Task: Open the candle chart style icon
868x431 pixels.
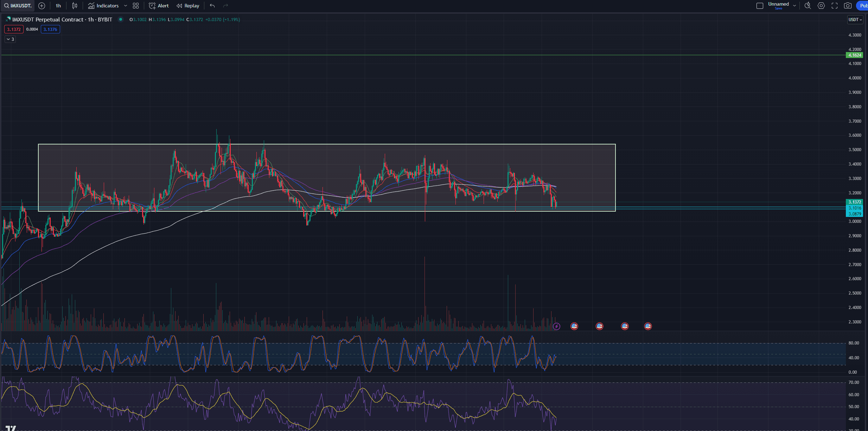Action: [x=74, y=6]
